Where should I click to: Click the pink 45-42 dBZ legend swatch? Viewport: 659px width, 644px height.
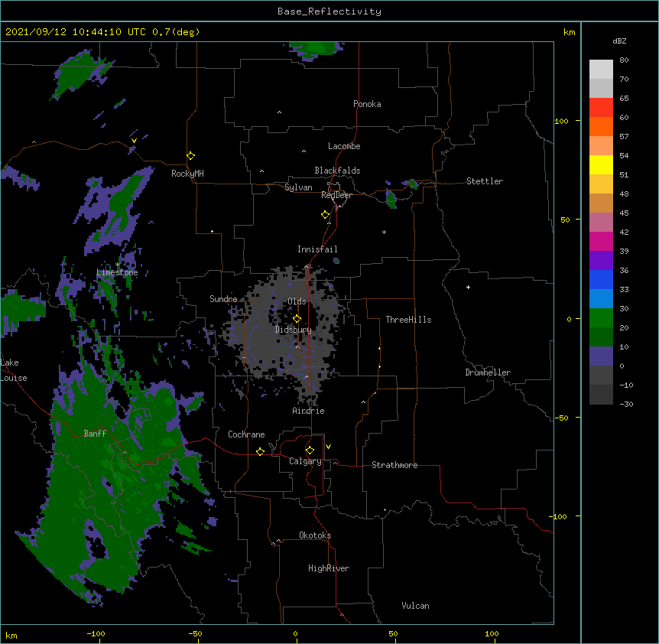click(x=601, y=222)
